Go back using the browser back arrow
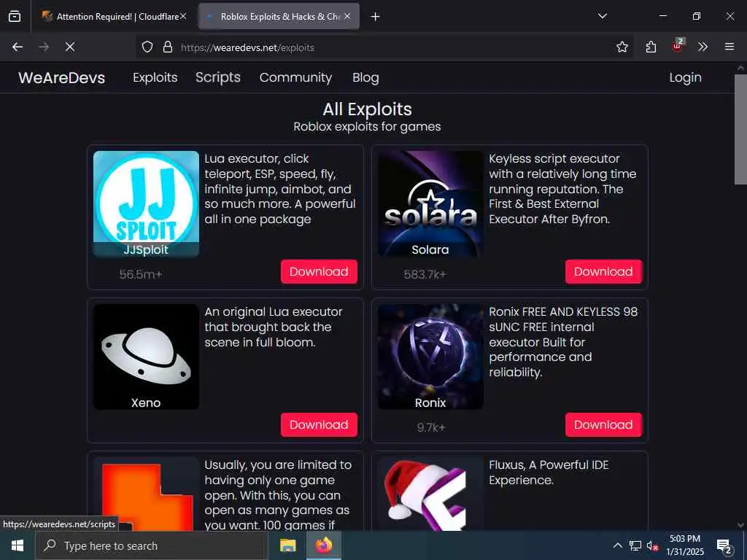Screen dimensions: 747x560 tap(18, 47)
